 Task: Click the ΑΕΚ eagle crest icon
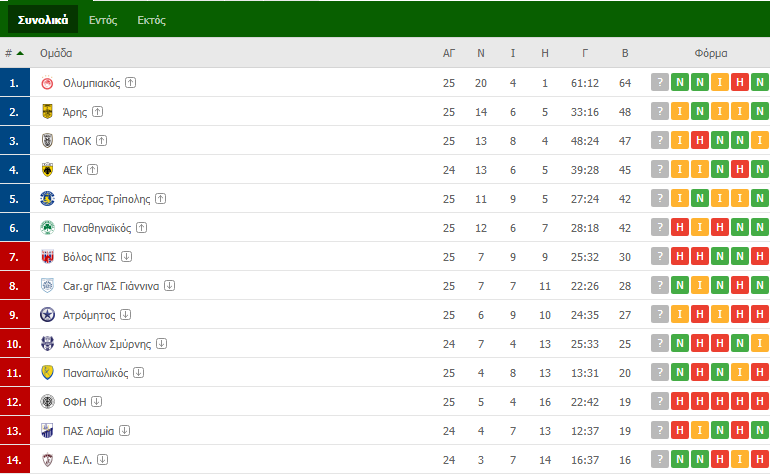47,170
